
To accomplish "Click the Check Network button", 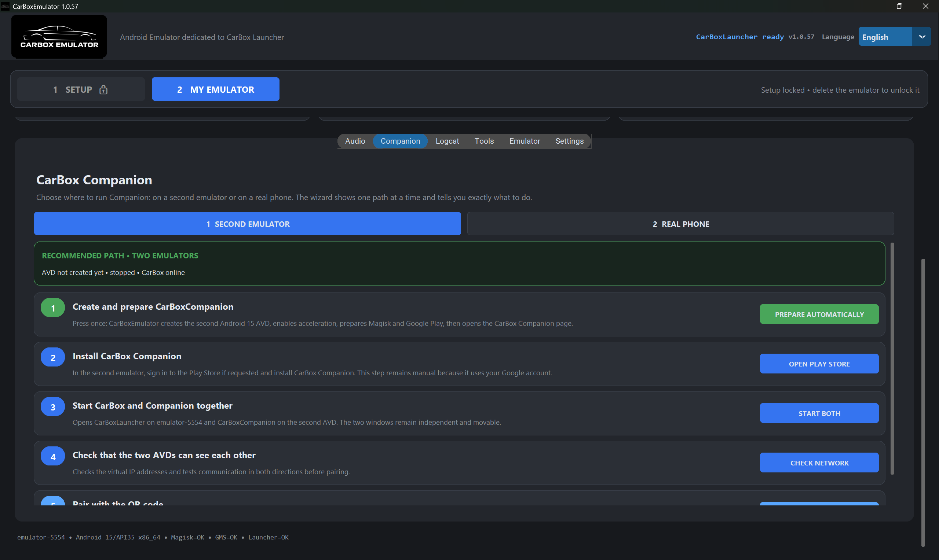I will (x=819, y=463).
